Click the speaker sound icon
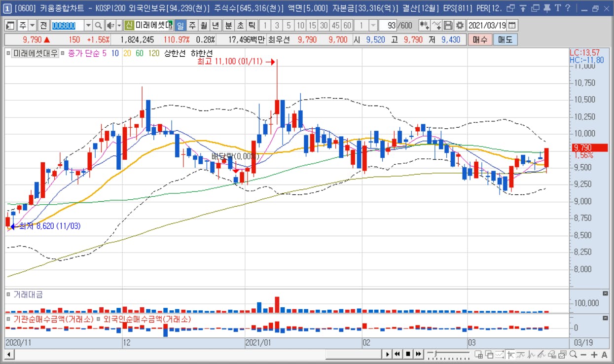The image size is (614, 364). click(x=110, y=26)
